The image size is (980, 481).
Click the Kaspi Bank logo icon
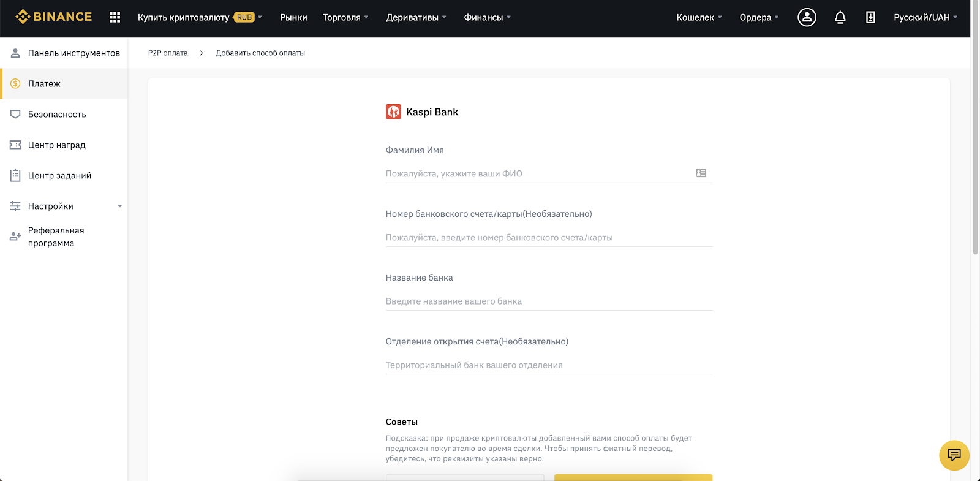[393, 112]
